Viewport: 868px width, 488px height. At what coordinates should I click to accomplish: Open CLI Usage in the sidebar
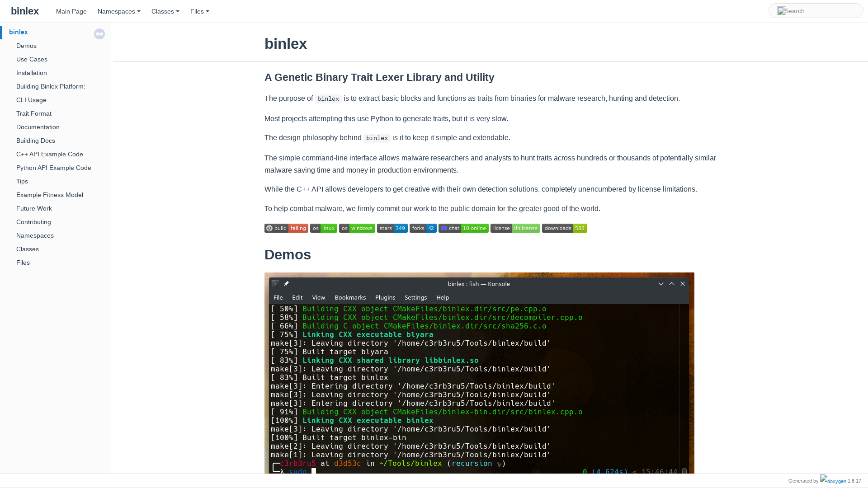31,100
